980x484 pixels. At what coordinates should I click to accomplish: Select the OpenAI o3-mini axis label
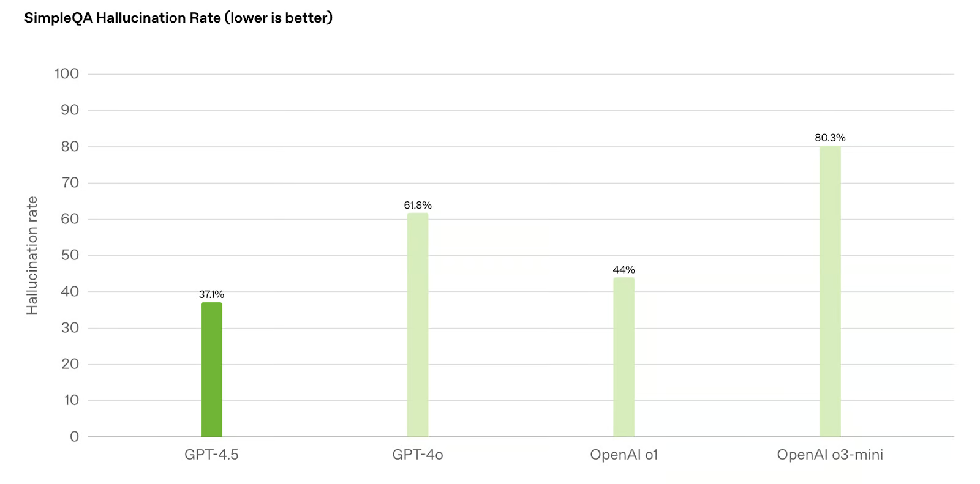point(830,455)
